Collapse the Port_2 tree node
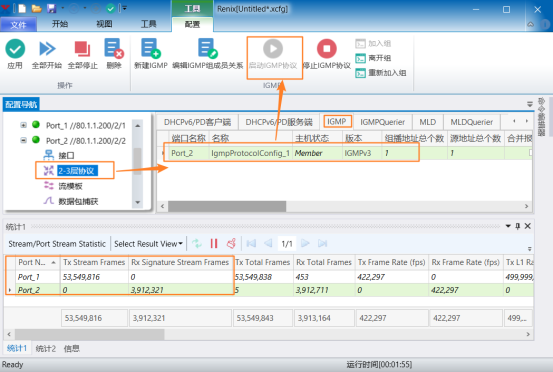 (23, 140)
